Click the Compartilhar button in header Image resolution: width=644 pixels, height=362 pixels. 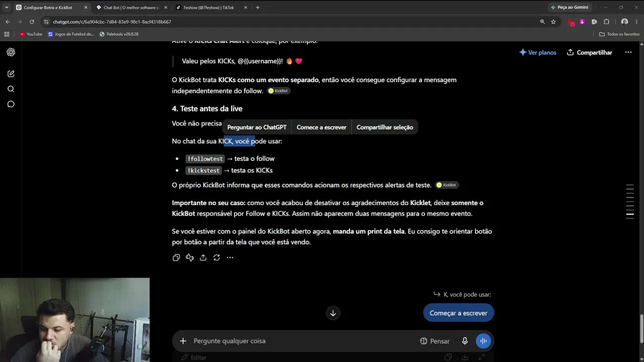point(589,52)
